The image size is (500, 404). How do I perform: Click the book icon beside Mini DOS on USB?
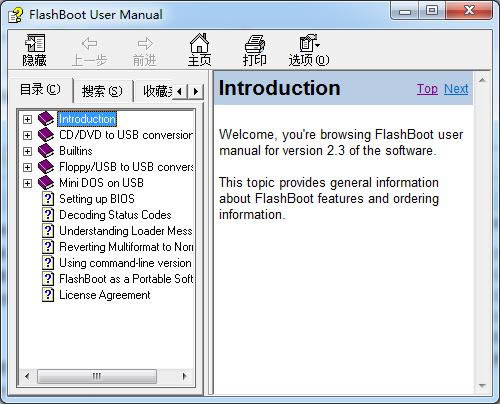46,183
